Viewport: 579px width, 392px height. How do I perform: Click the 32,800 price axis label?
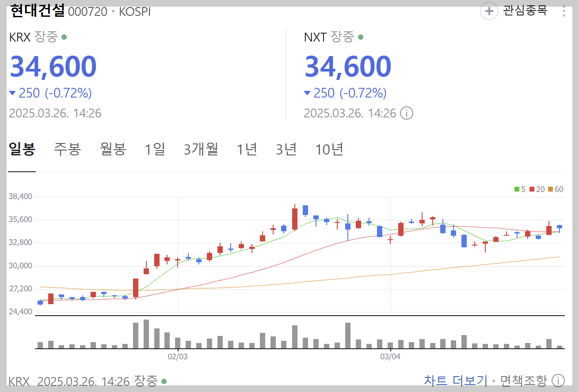pos(20,242)
